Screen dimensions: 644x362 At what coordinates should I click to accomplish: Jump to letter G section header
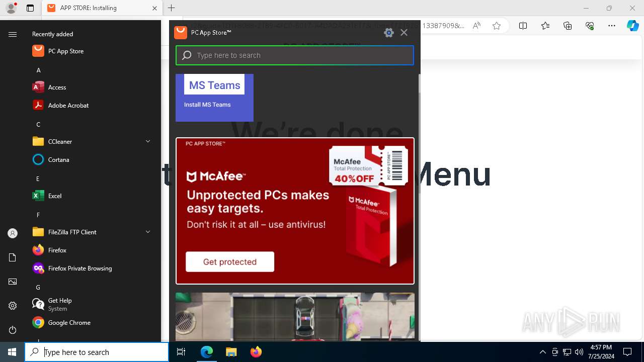pyautogui.click(x=38, y=287)
